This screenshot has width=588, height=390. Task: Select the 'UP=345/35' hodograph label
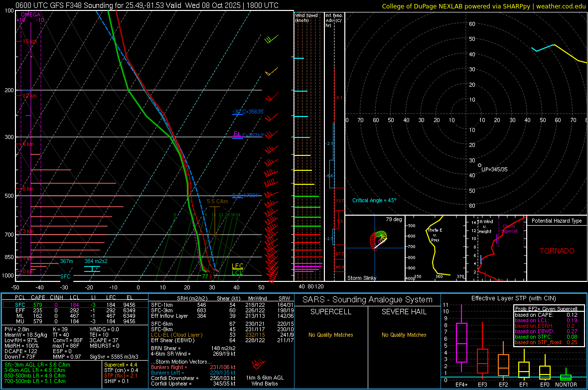coord(494,169)
